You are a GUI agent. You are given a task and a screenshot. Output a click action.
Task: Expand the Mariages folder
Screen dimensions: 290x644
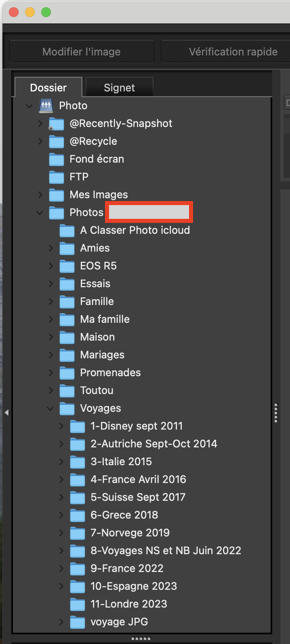(50, 355)
